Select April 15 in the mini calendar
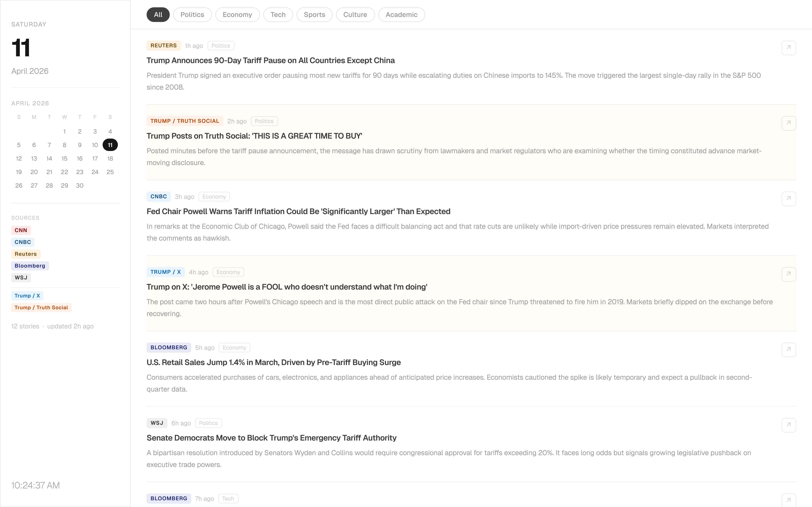This screenshot has width=812, height=507. pyautogui.click(x=64, y=158)
